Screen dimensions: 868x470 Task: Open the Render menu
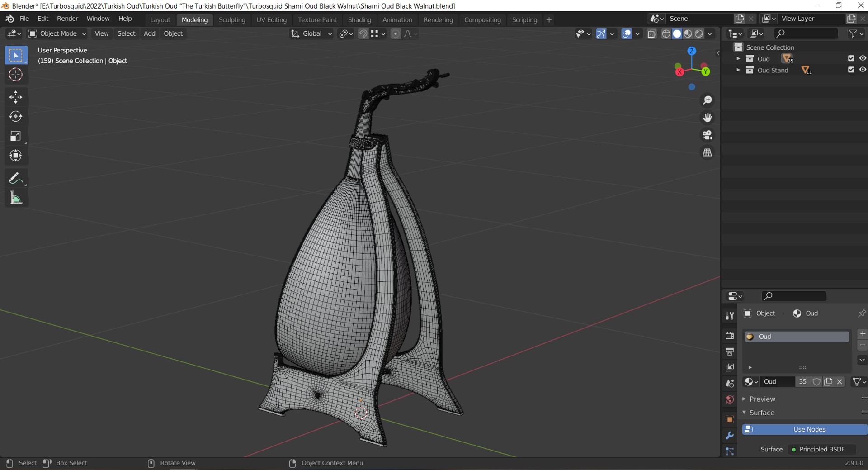tap(67, 19)
